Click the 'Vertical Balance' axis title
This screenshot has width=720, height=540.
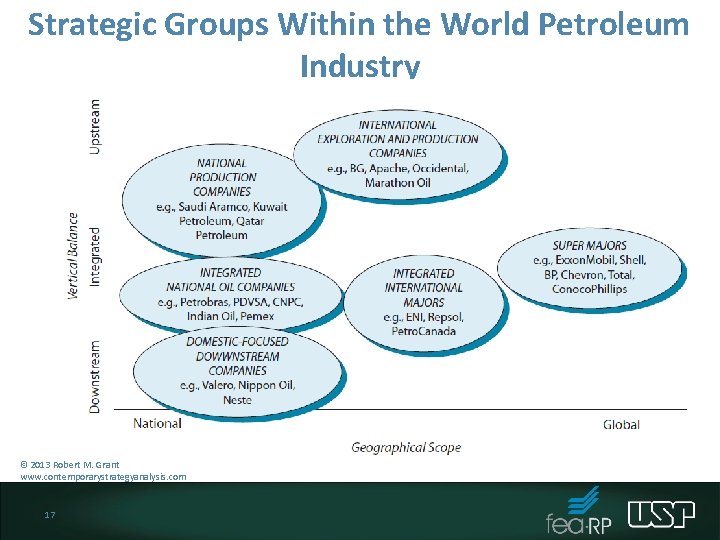click(73, 256)
